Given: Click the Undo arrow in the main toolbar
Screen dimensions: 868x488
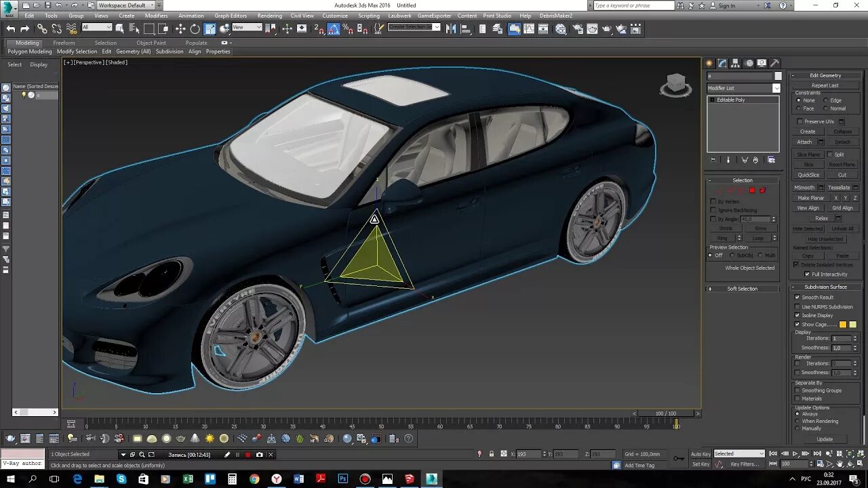Looking at the screenshot, I should pyautogui.click(x=10, y=28).
